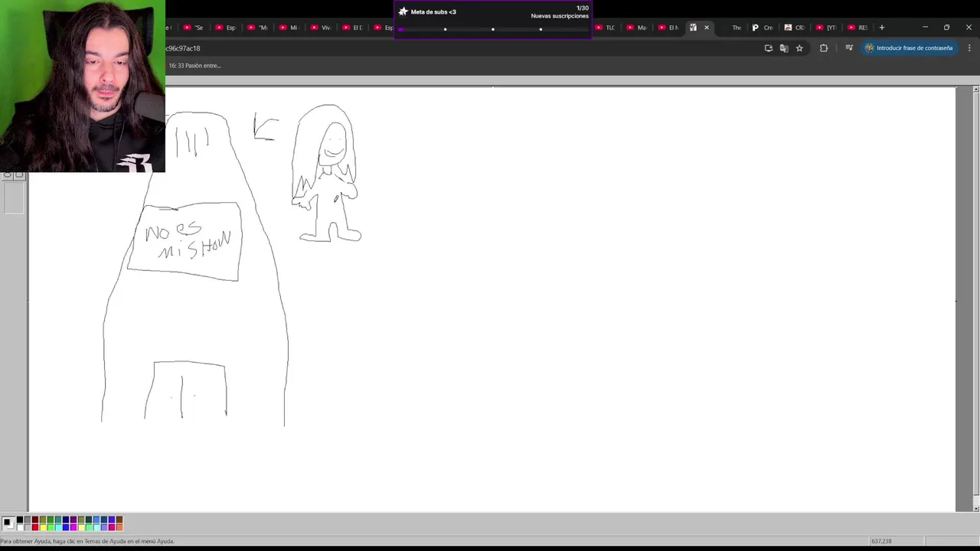Select the bright red color swatch
The height and width of the screenshot is (551, 980).
(35, 527)
